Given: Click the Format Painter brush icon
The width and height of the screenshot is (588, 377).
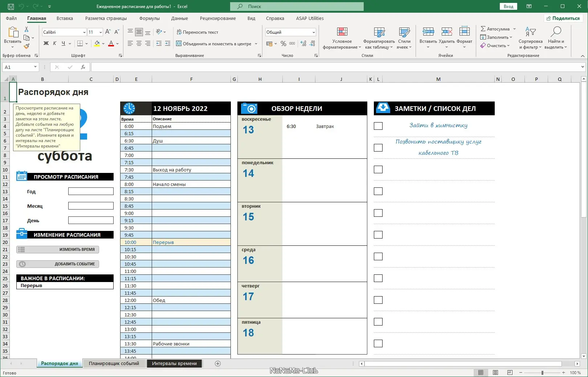Looking at the screenshot, I should tap(26, 46).
